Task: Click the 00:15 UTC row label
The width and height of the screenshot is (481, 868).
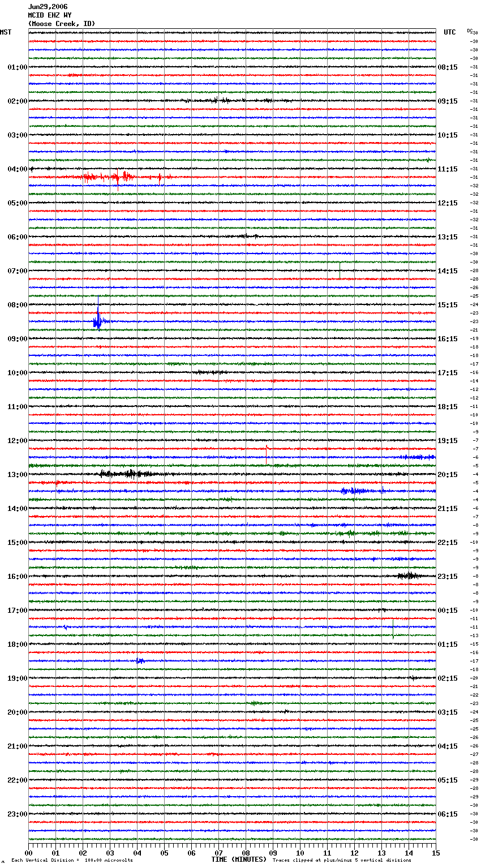Action: [x=448, y=611]
